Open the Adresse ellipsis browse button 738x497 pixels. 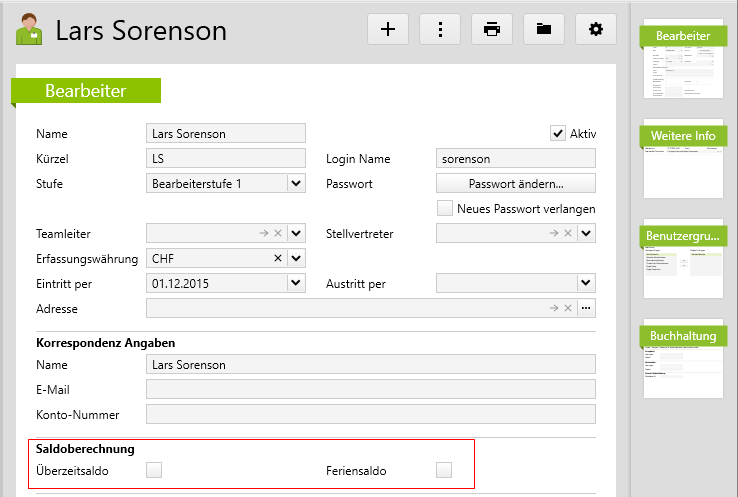tap(587, 309)
